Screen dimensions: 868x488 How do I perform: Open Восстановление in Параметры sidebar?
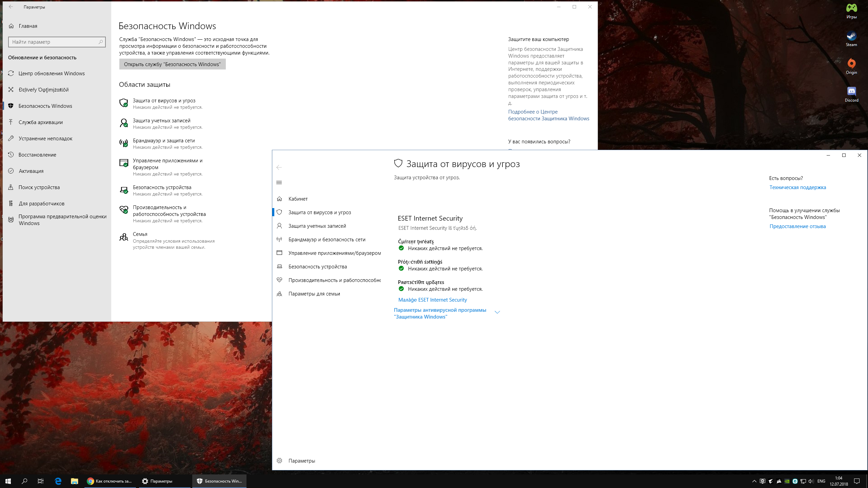point(57,155)
